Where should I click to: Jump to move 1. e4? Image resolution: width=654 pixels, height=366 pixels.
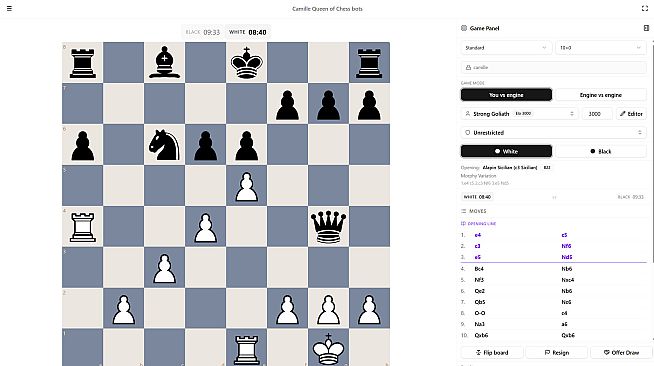pos(478,235)
